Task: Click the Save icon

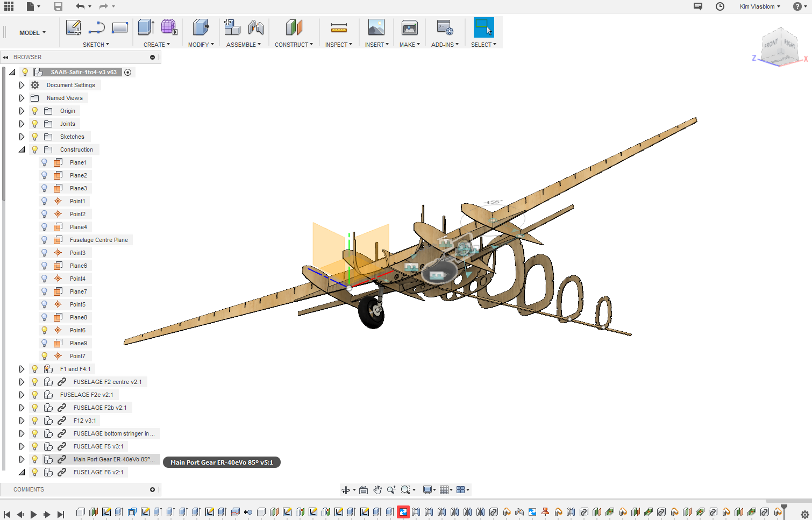Action: pyautogui.click(x=58, y=6)
